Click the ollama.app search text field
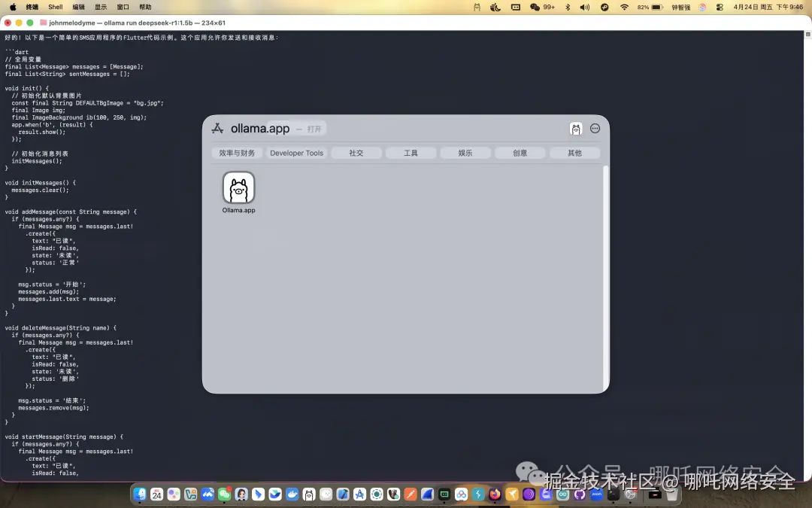 [x=260, y=129]
